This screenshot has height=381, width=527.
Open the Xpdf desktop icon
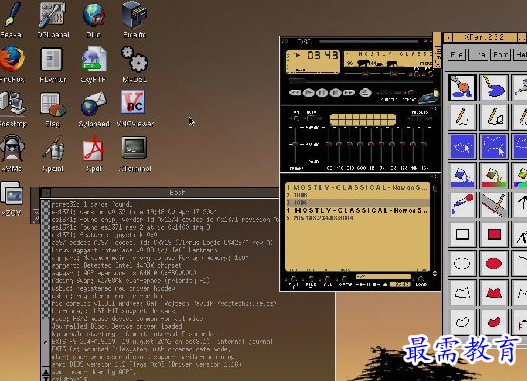(x=93, y=153)
